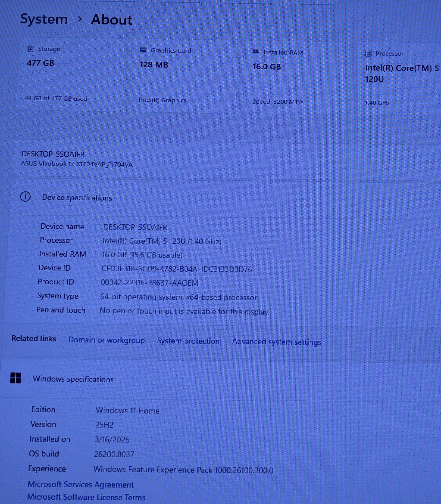This screenshot has height=504, width=441.
Task: Go back to System in breadcrumb
Action: 44,19
